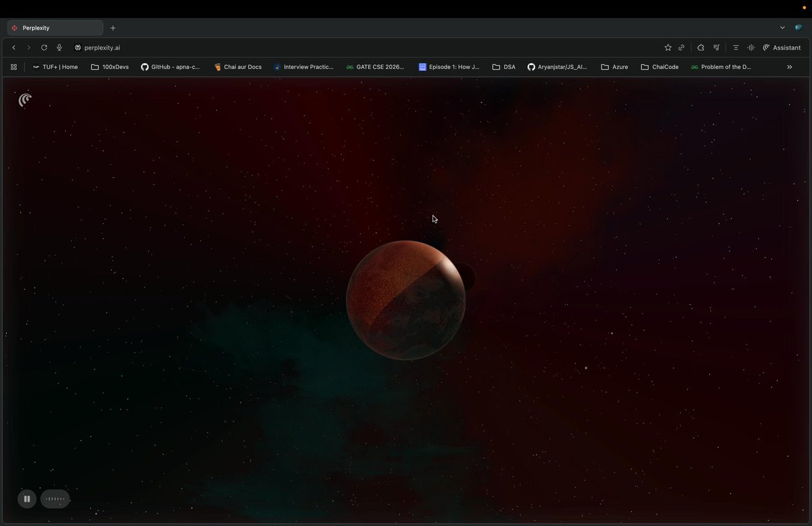Go forward in browser history
Screen dimensions: 812x526
(x=28, y=48)
